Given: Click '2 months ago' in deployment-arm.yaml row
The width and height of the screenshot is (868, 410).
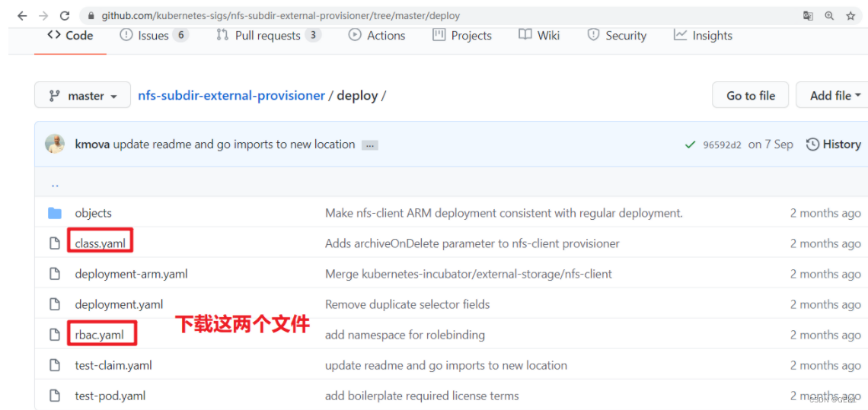Looking at the screenshot, I should click(825, 274).
